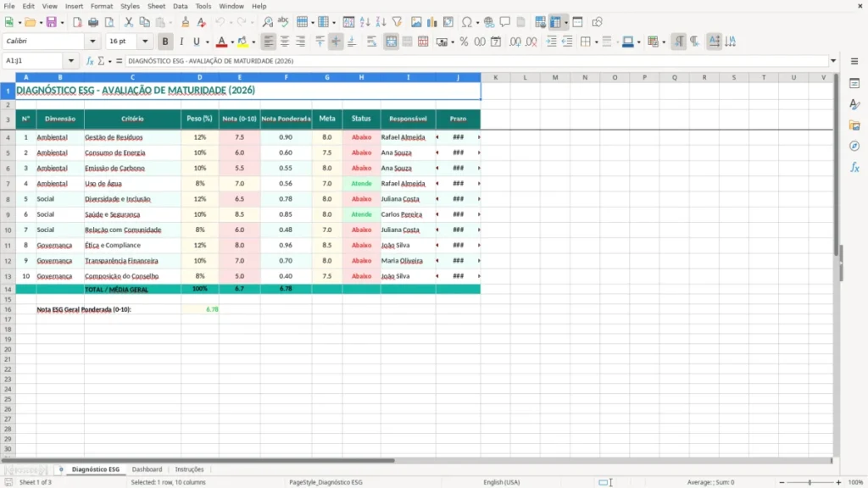Toggle Center Horizontally alignment
This screenshot has width=868, height=488.
pyautogui.click(x=285, y=42)
